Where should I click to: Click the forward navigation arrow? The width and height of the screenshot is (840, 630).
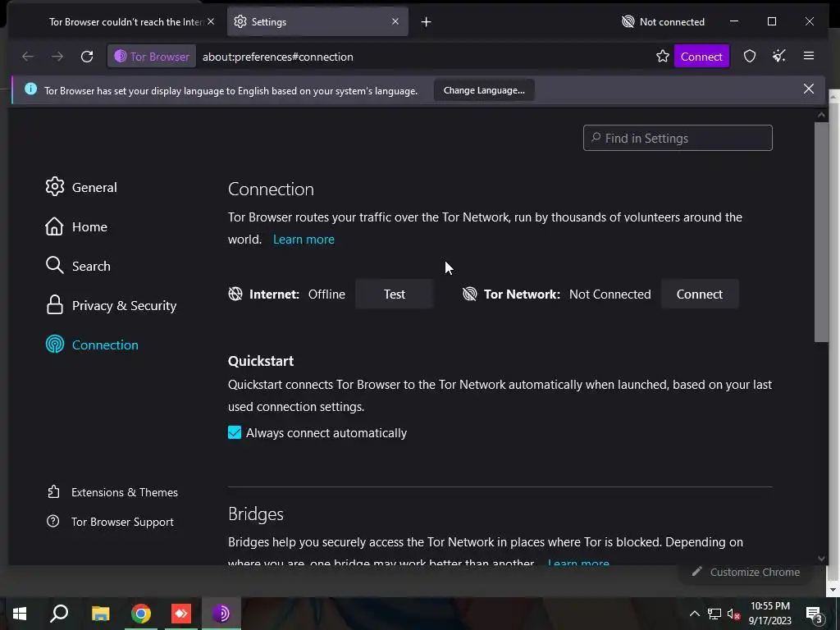pos(57,57)
